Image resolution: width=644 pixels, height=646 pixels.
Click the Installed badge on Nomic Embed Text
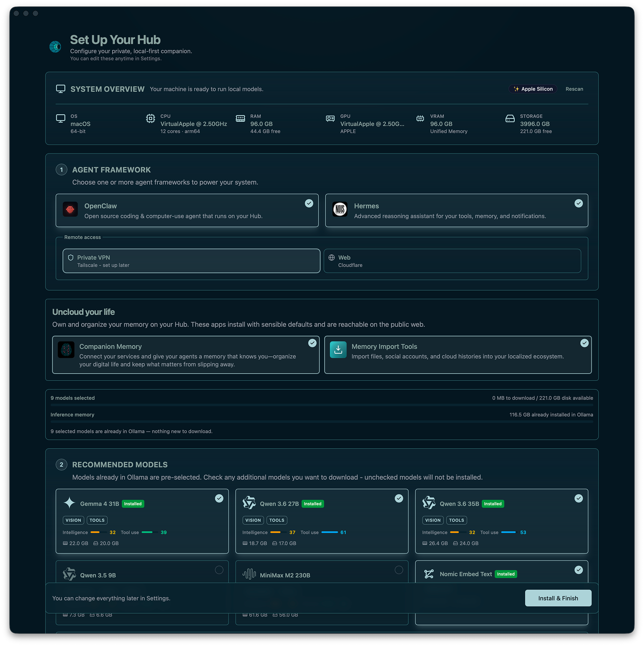[x=506, y=574]
